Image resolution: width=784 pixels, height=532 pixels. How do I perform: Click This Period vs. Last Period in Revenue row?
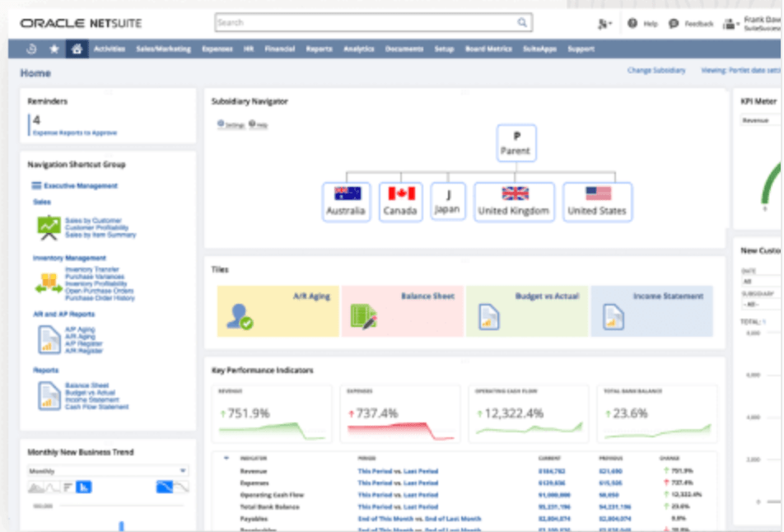[398, 471]
